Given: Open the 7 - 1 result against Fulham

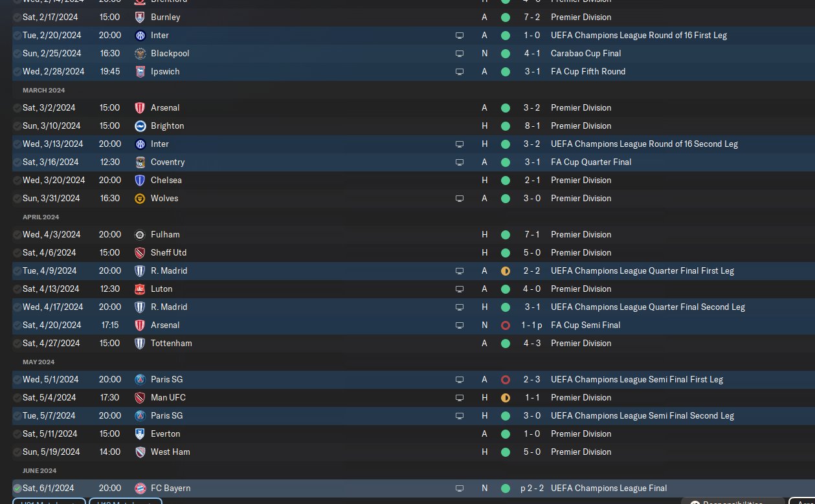Looking at the screenshot, I should 531,234.
